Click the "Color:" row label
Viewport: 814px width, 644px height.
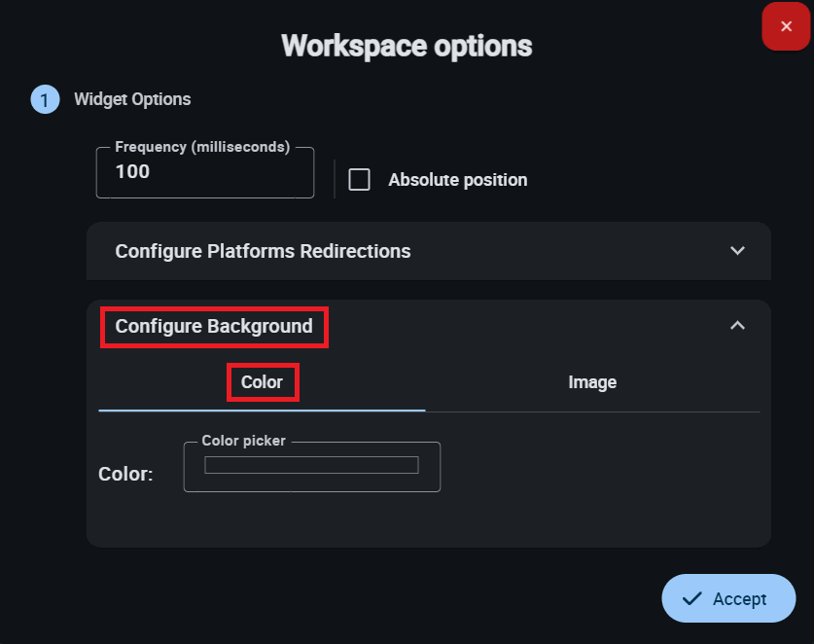(x=125, y=474)
